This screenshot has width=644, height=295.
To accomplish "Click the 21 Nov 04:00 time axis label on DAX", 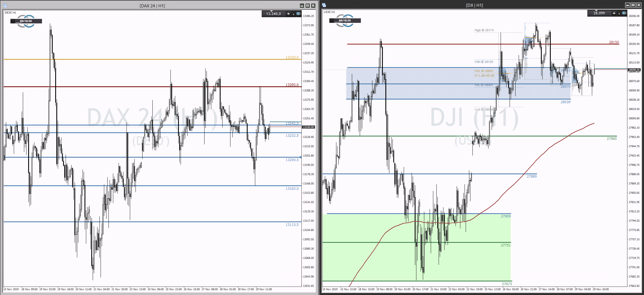I will [102, 289].
